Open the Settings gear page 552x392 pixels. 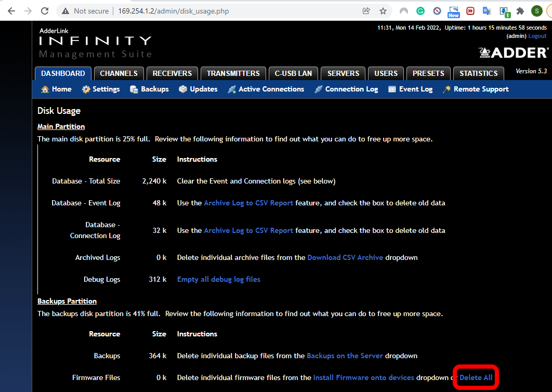[x=101, y=89]
